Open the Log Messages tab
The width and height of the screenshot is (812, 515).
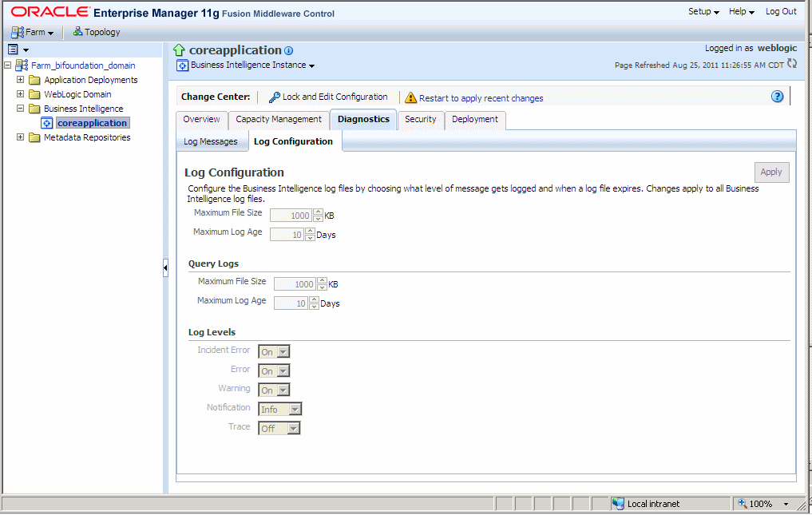coord(212,141)
